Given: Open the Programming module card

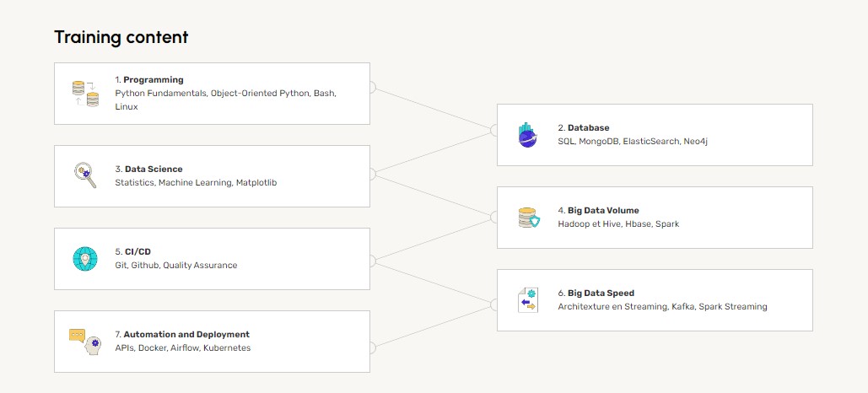Looking at the screenshot, I should 212,93.
